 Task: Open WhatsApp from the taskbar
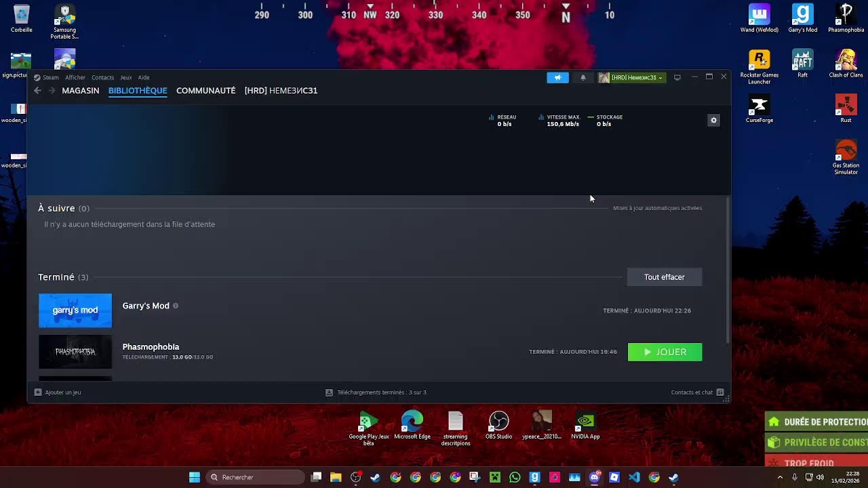click(515, 477)
